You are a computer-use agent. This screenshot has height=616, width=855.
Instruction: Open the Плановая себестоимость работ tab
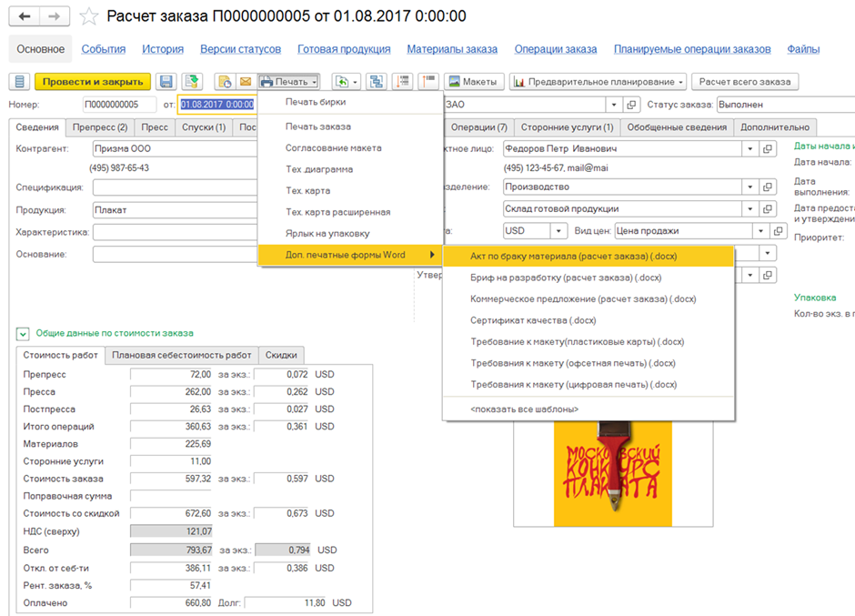click(181, 355)
